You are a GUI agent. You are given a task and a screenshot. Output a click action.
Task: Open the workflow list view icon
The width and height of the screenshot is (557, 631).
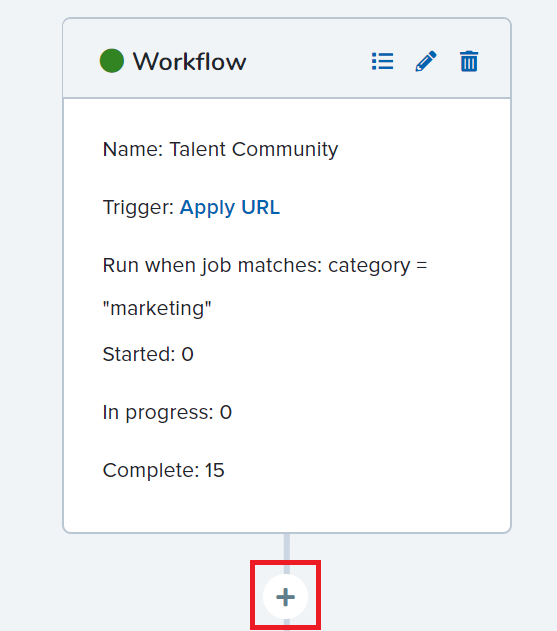click(382, 61)
